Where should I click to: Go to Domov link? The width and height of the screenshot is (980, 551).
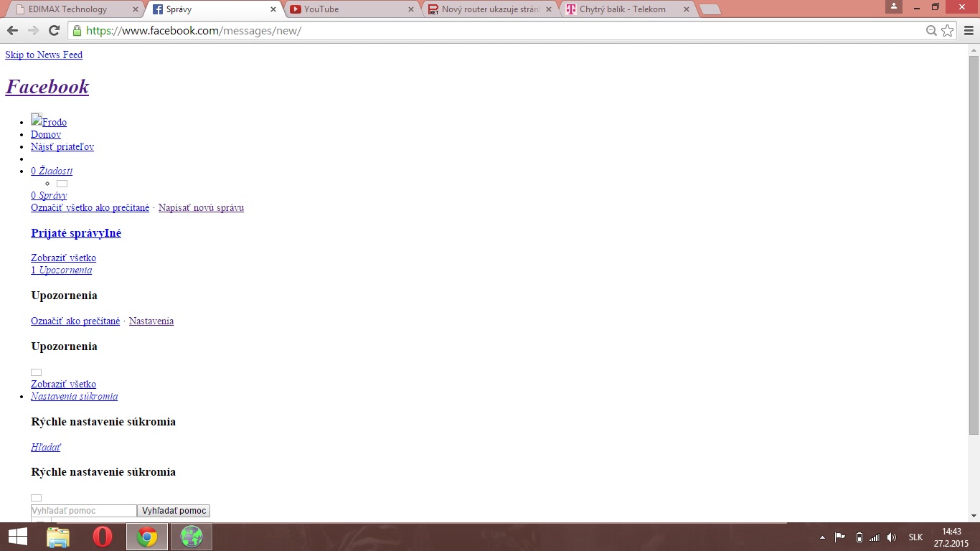46,135
